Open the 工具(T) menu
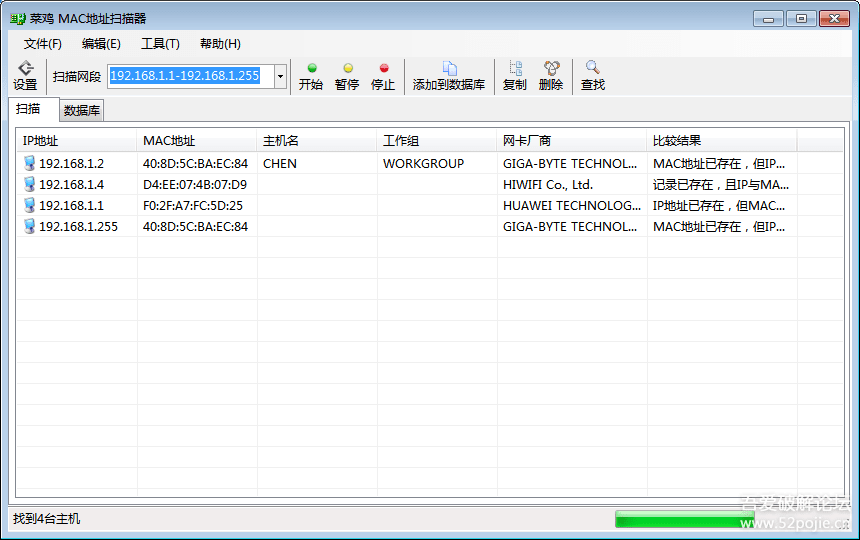The image size is (860, 540). pyautogui.click(x=160, y=44)
